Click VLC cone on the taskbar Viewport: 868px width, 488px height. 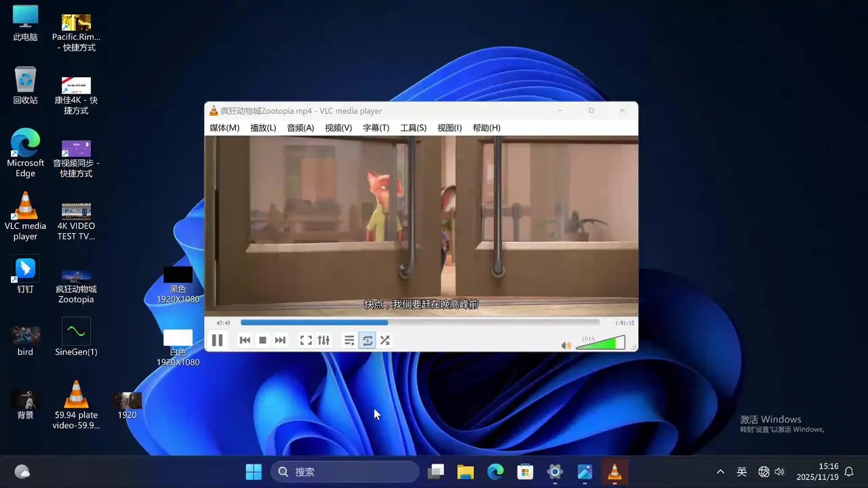coord(614,472)
